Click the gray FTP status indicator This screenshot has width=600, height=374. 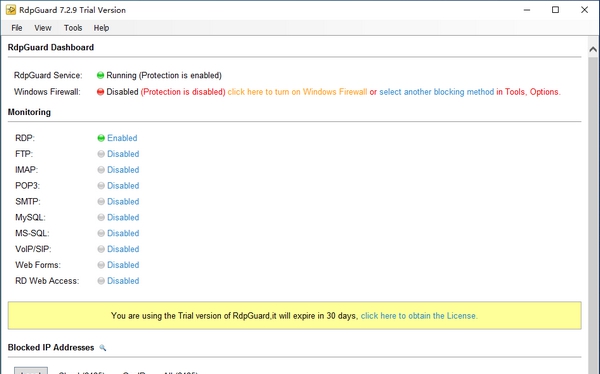pyautogui.click(x=101, y=154)
